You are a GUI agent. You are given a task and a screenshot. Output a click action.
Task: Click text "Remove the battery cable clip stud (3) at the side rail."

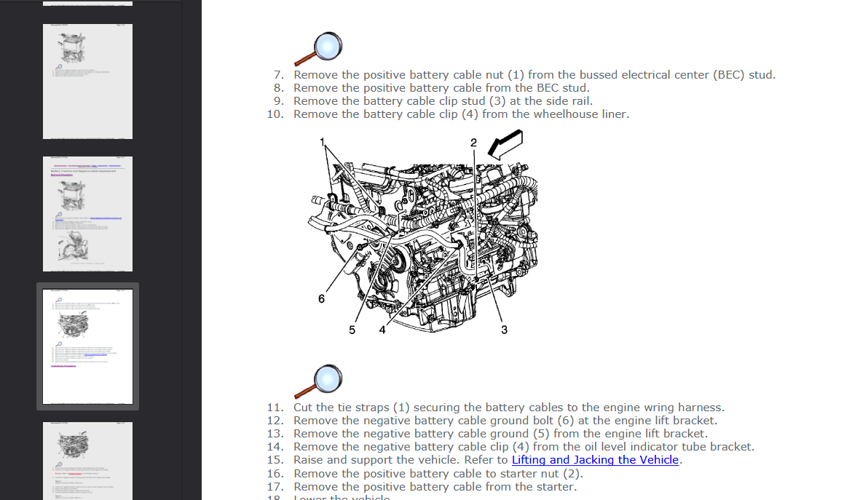(443, 101)
